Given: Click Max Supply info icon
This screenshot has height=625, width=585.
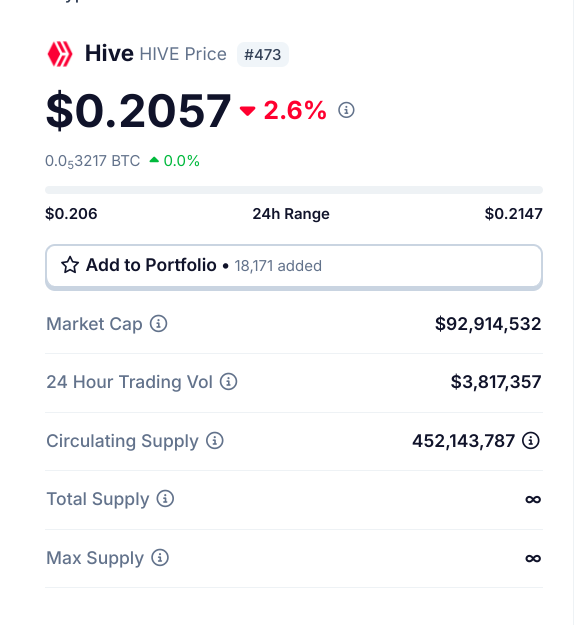Looking at the screenshot, I should [160, 557].
